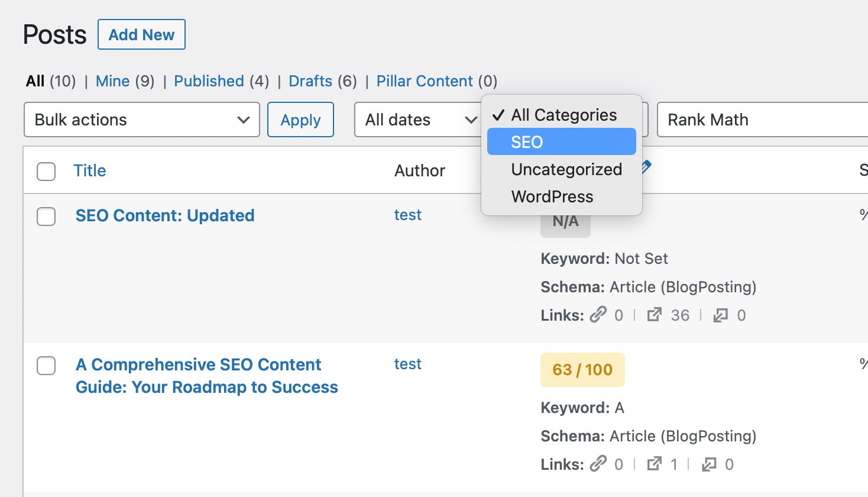868x497 pixels.
Task: Pick Uncategorized from the category list
Action: (x=562, y=169)
